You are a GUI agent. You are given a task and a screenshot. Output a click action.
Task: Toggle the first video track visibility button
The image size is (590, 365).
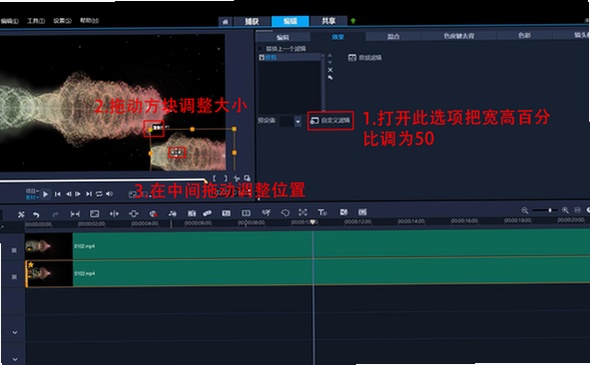pyautogui.click(x=14, y=250)
